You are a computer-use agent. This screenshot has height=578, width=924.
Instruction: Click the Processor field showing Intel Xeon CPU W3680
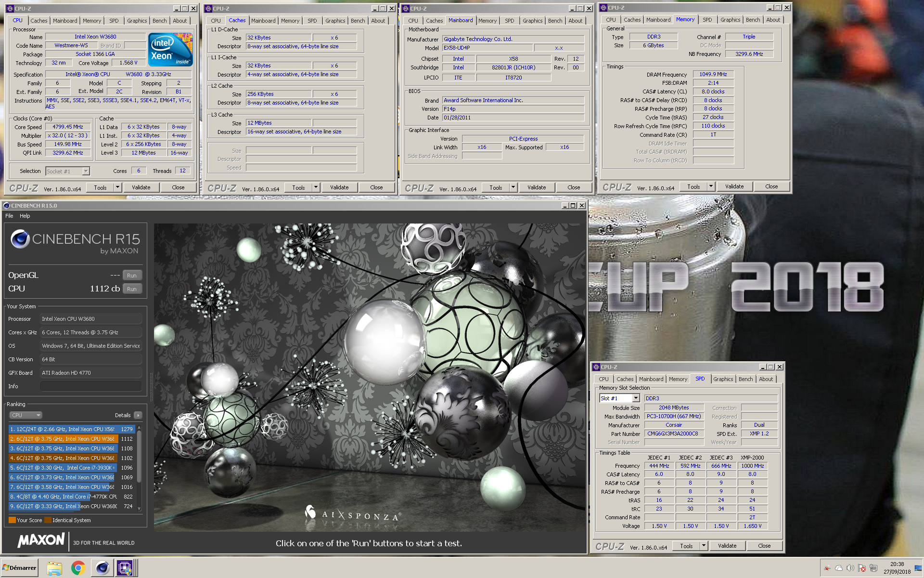(x=91, y=319)
